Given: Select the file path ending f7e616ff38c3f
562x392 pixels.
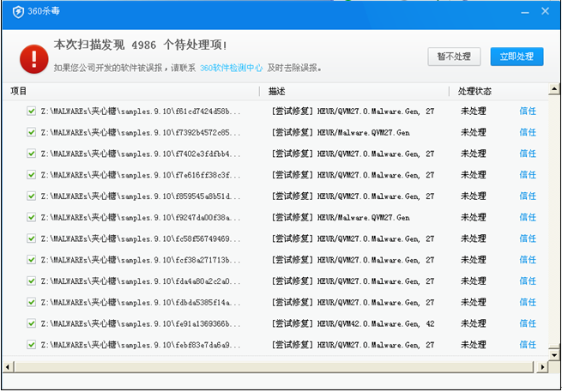Looking at the screenshot, I should click(x=141, y=175).
